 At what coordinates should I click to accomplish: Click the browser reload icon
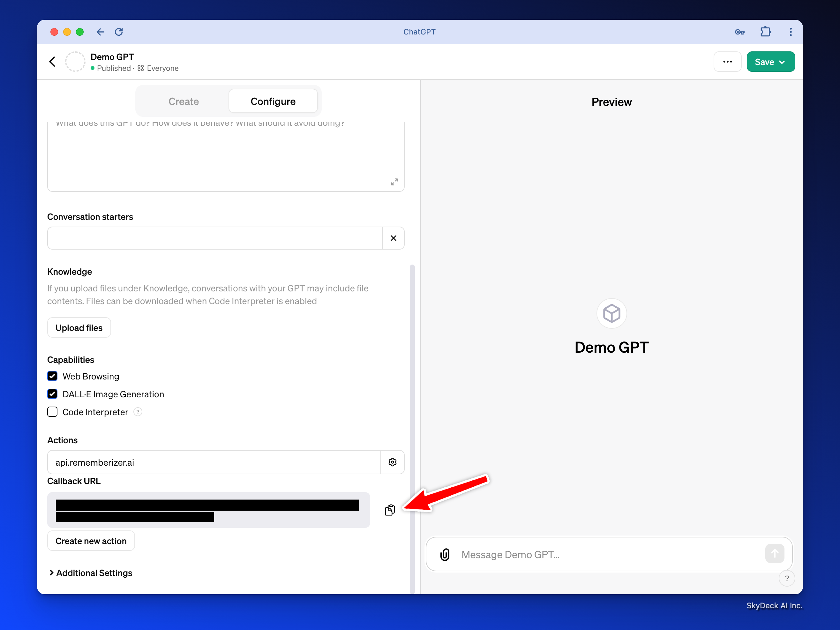coord(119,32)
